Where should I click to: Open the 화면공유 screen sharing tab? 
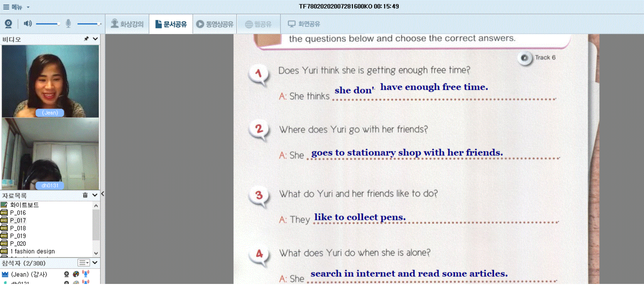click(x=304, y=24)
